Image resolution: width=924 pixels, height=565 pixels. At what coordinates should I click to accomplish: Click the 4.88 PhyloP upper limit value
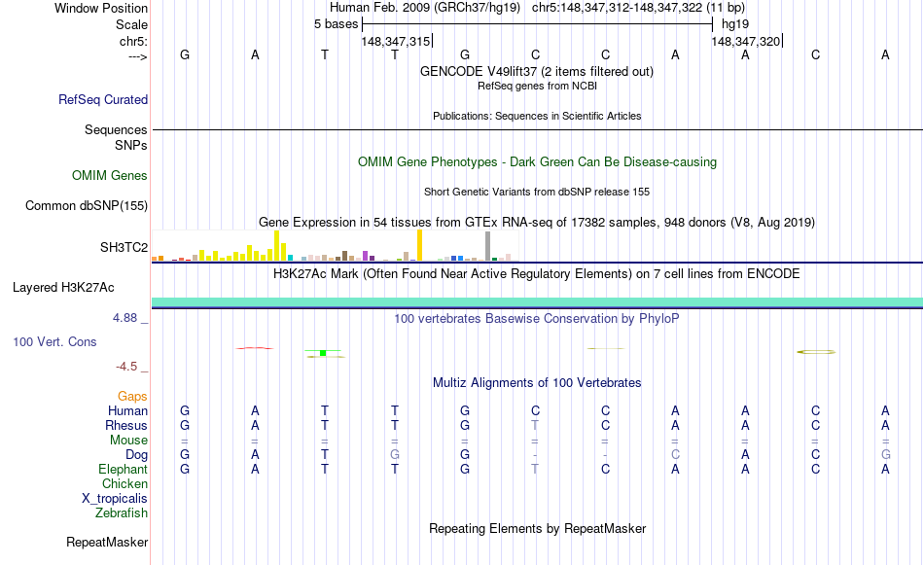point(124,318)
